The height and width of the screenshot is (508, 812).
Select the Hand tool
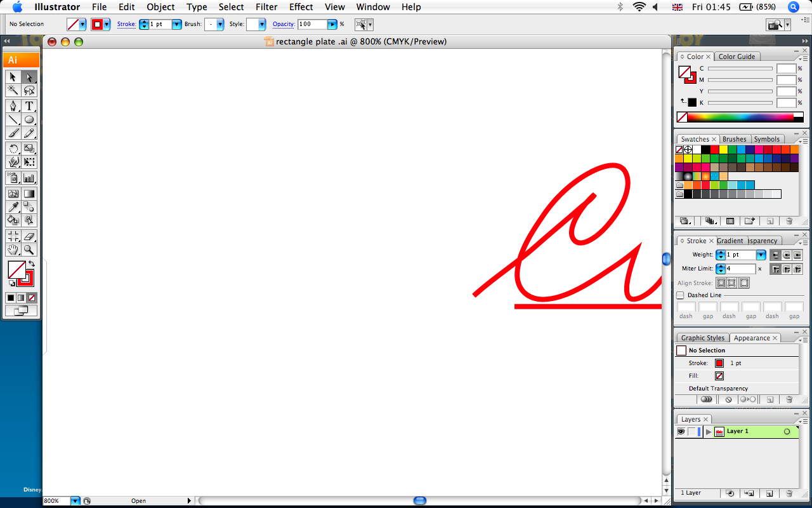(13, 250)
